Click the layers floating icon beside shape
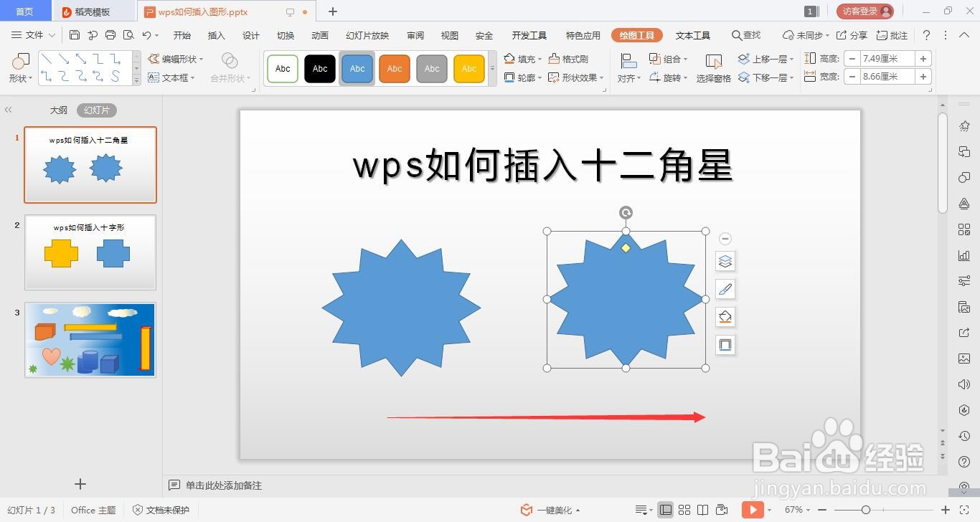 pyautogui.click(x=725, y=262)
